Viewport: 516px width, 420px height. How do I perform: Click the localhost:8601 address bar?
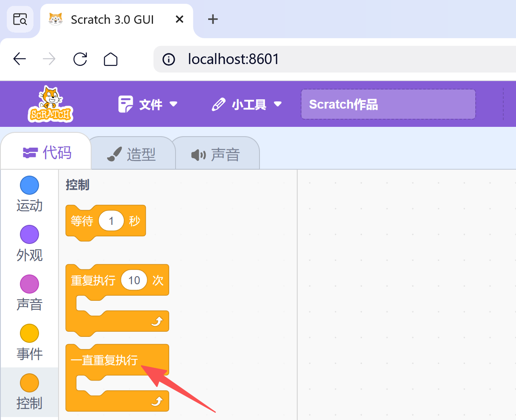click(335, 59)
